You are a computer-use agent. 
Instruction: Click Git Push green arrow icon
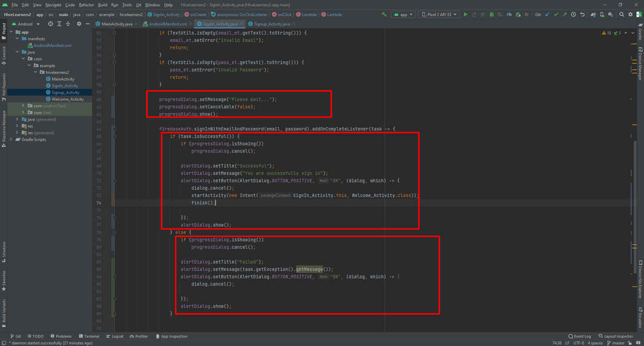(x=565, y=15)
